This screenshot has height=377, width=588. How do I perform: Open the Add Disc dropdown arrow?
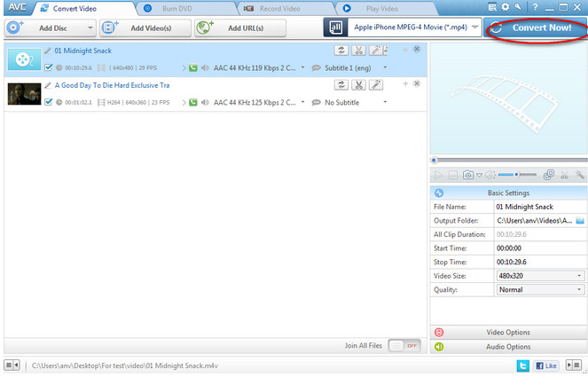90,28
